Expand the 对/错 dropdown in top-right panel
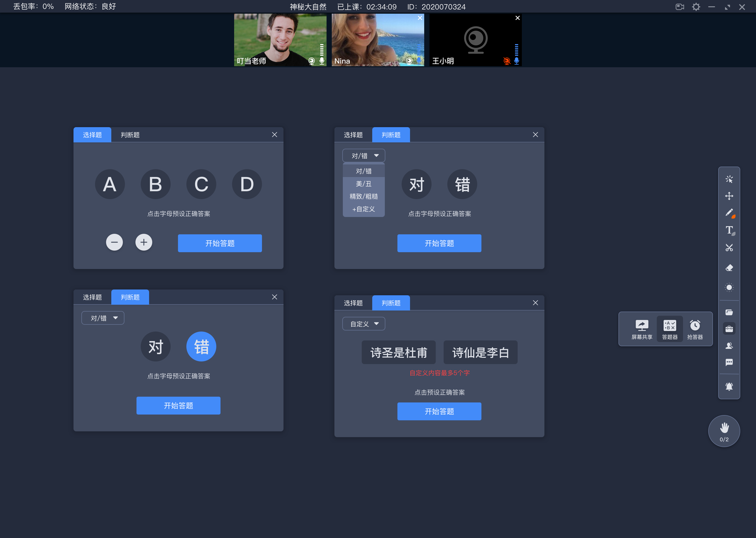The image size is (756, 538). pos(362,156)
